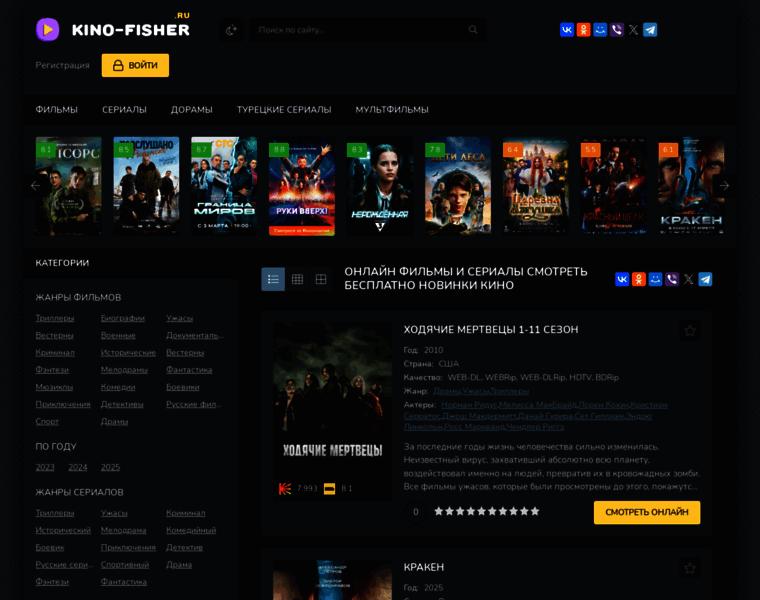Viewport: 760px width, 600px height.
Task: Click the Kino-Fisher play logo icon
Action: click(x=48, y=30)
